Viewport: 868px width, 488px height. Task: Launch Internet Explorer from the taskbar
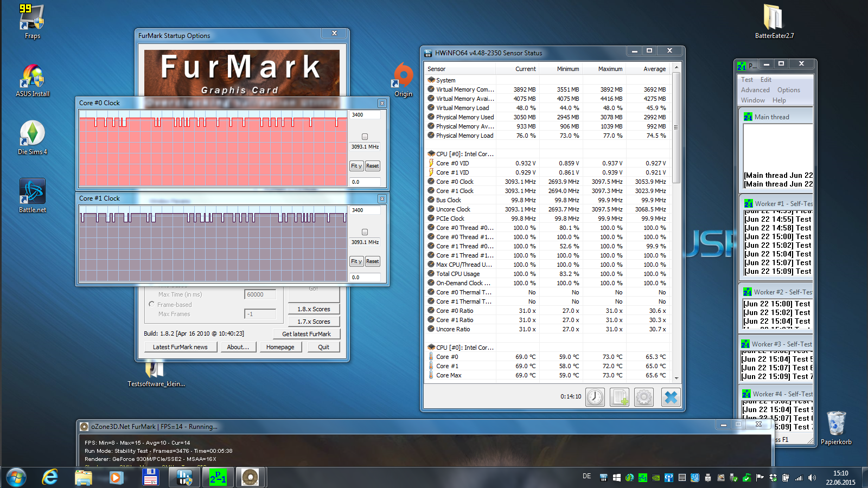(50, 478)
